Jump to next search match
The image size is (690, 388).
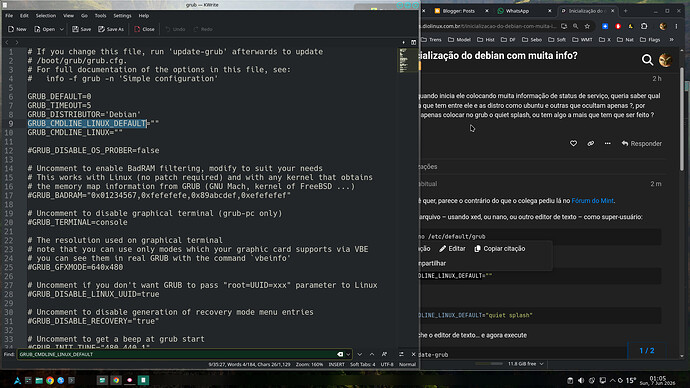(x=360, y=354)
